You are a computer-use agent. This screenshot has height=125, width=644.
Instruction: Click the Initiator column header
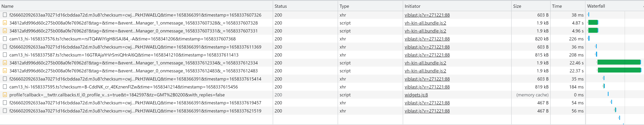[412, 6]
